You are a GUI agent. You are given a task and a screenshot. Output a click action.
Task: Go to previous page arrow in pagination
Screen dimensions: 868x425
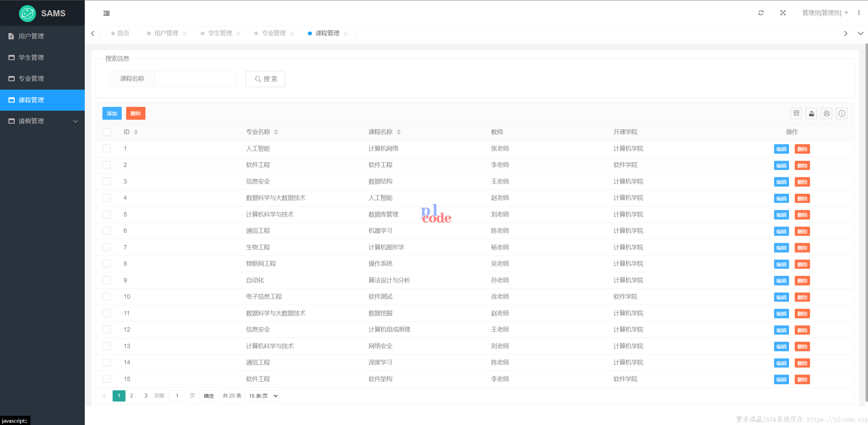(x=105, y=396)
